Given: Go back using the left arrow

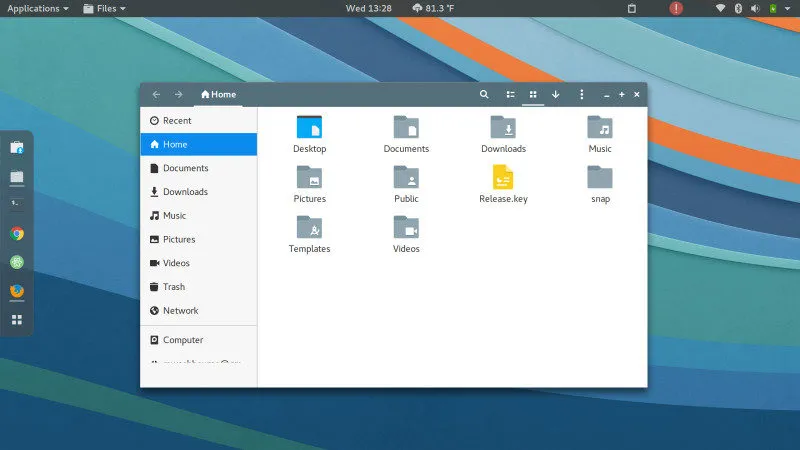Looking at the screenshot, I should tap(156, 94).
